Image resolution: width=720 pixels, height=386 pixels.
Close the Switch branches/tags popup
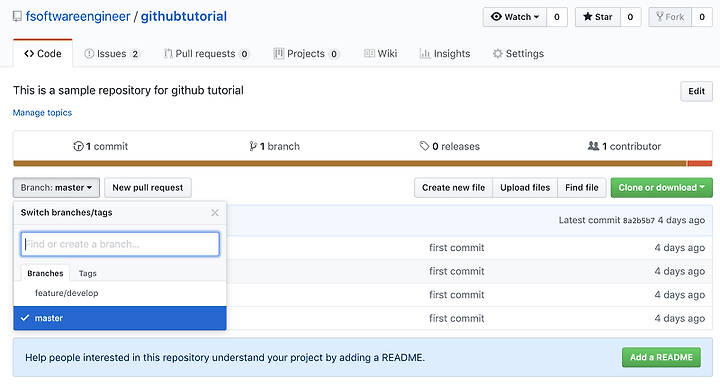(x=215, y=213)
